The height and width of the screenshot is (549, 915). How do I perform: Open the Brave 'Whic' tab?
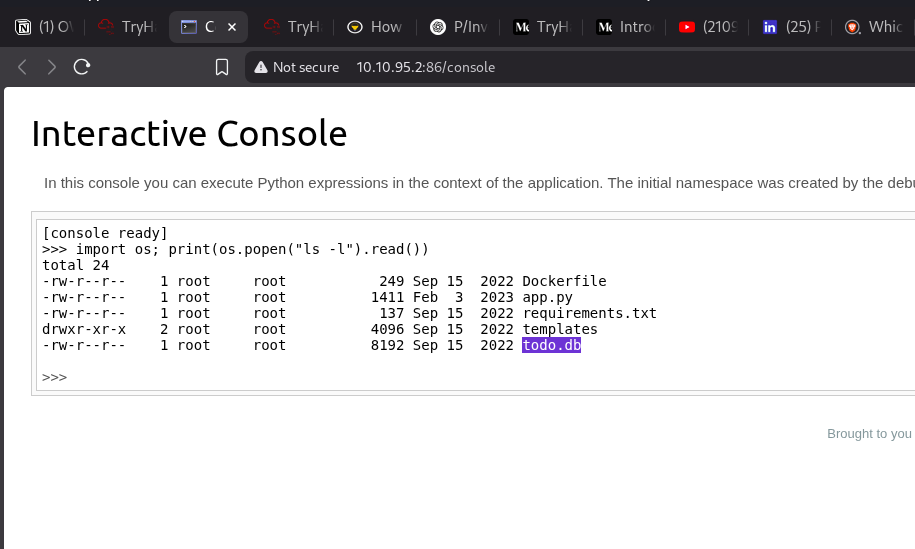coord(873,27)
